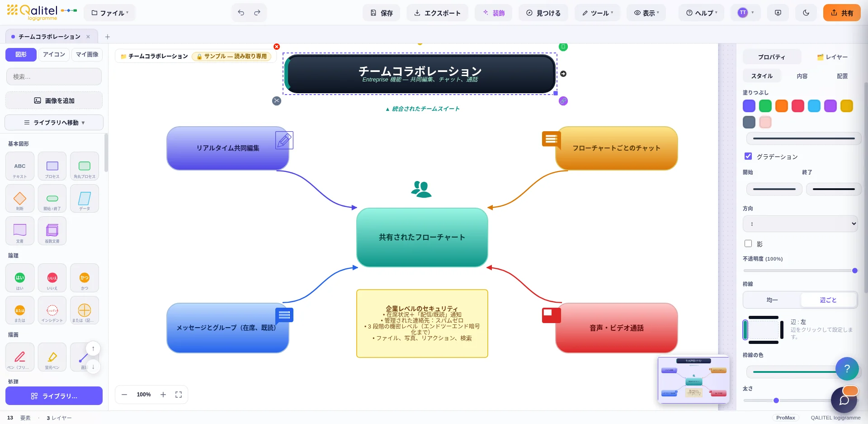Click the zoom in plus icon

pos(163,395)
